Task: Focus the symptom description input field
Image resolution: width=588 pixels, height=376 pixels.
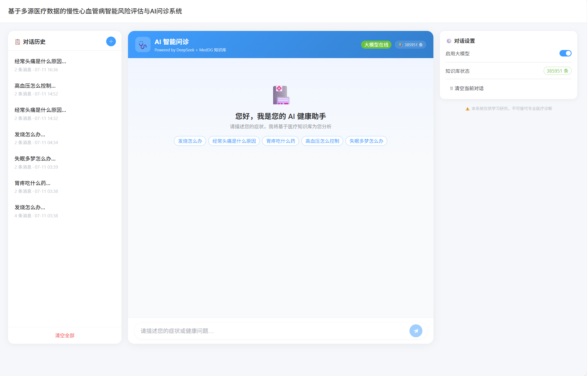Action: click(272, 331)
